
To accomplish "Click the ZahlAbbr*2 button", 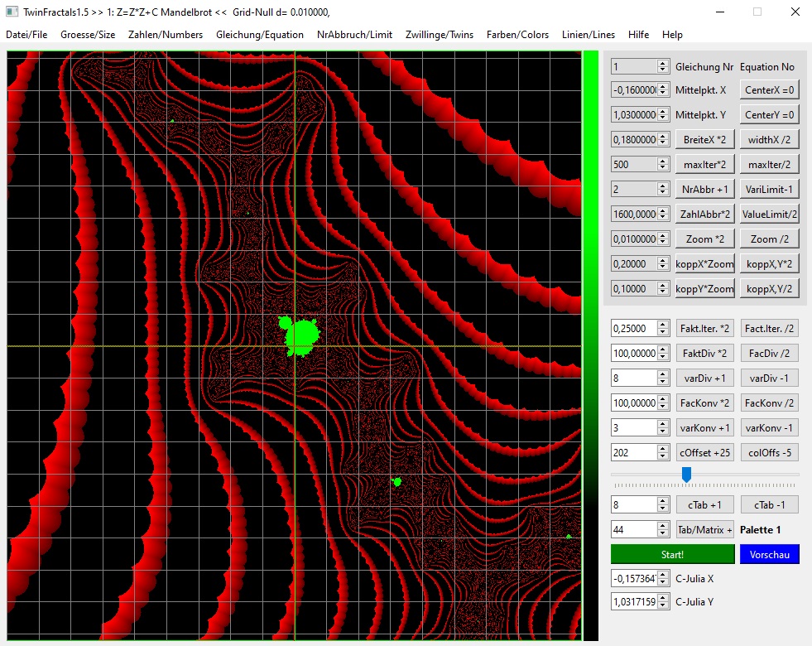I will coord(704,215).
